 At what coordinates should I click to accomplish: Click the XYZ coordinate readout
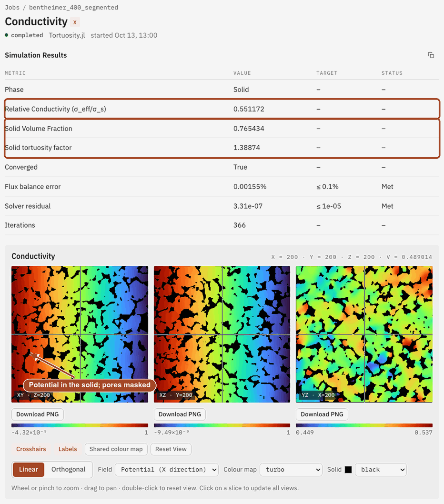click(x=352, y=257)
